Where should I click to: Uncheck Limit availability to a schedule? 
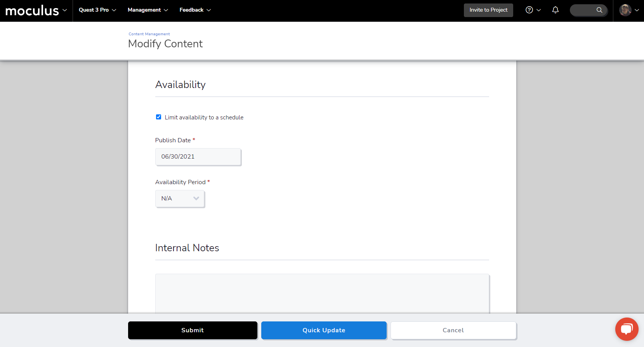coord(158,117)
